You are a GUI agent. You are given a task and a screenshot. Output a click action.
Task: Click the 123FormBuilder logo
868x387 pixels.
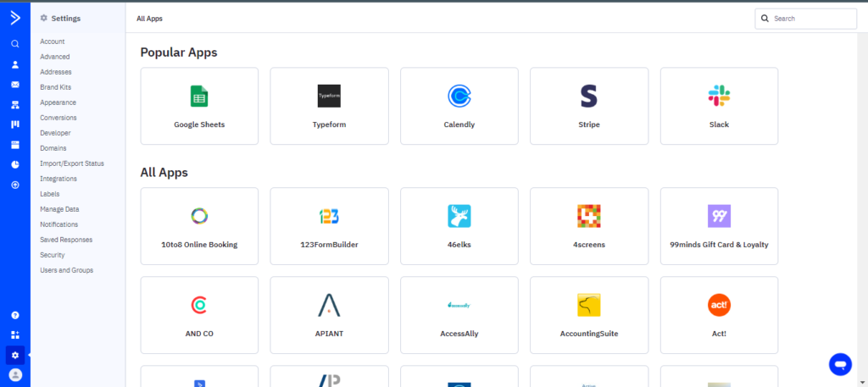point(329,216)
